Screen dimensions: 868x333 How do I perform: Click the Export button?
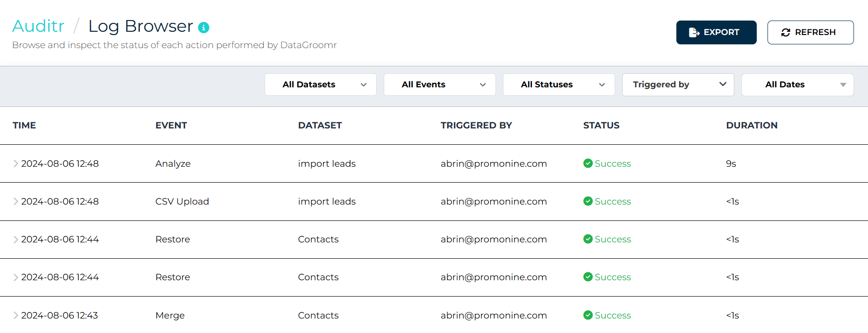coord(716,32)
